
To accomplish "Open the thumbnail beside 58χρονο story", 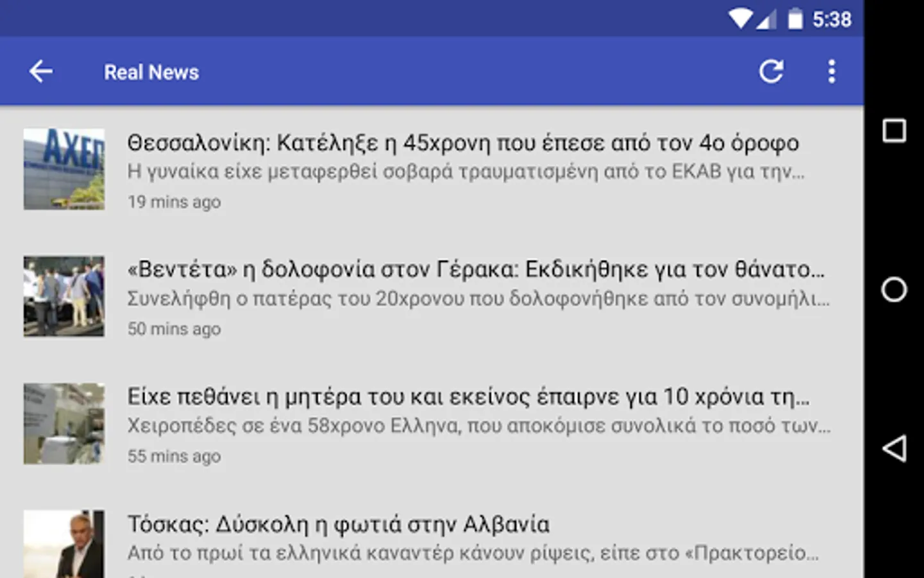I will [x=64, y=423].
